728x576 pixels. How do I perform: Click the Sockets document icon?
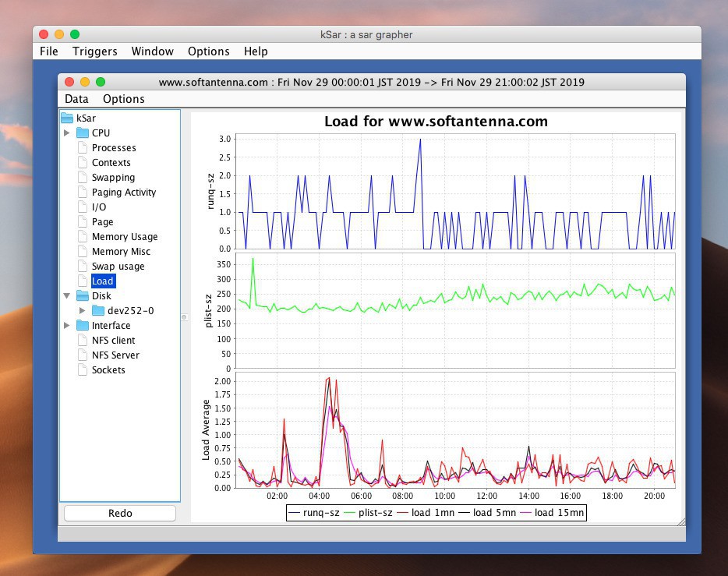(83, 369)
